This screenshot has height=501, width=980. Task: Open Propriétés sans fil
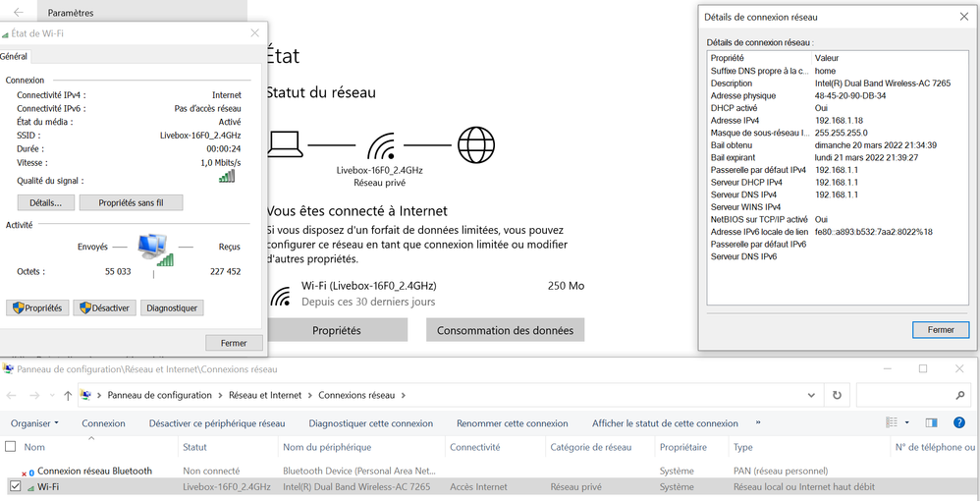(131, 202)
